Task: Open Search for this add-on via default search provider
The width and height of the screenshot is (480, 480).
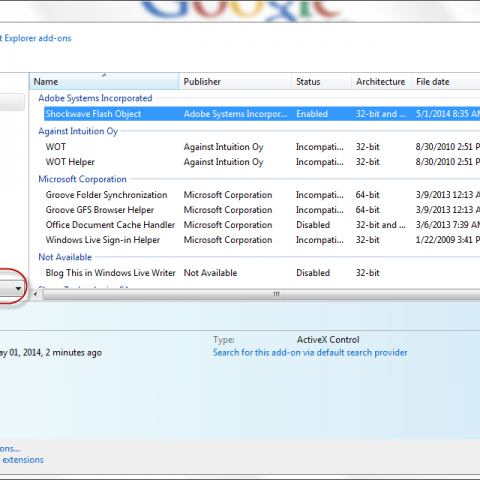Action: pos(310,353)
